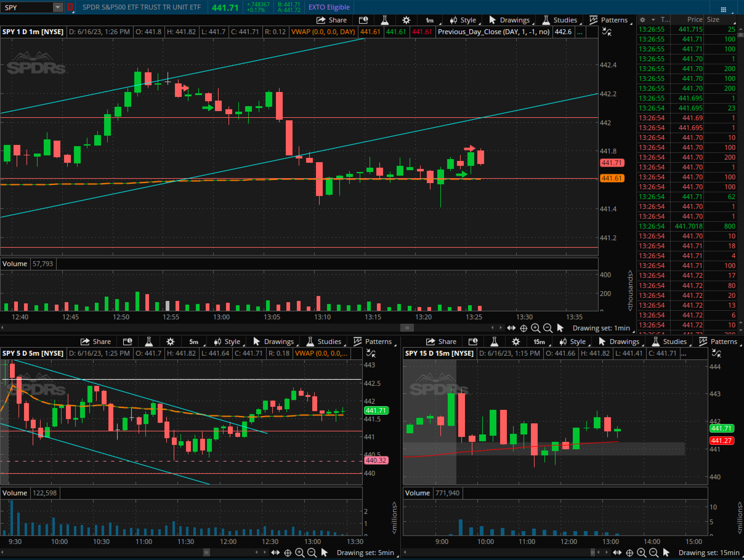Select the pointer cursor tool under the 1m chart

click(560, 328)
